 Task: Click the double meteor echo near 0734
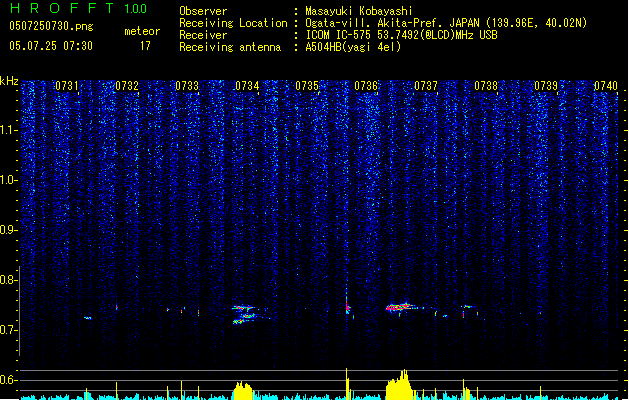point(247,314)
